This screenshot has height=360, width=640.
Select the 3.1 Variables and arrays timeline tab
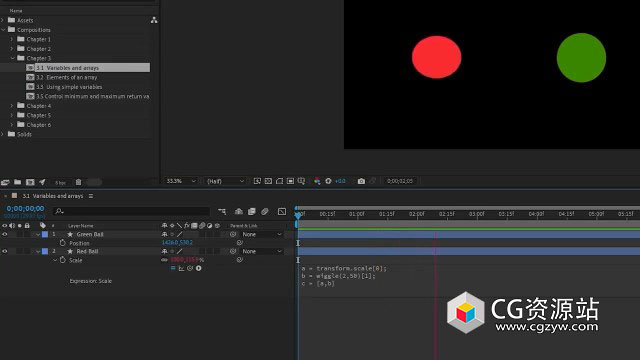(53, 196)
